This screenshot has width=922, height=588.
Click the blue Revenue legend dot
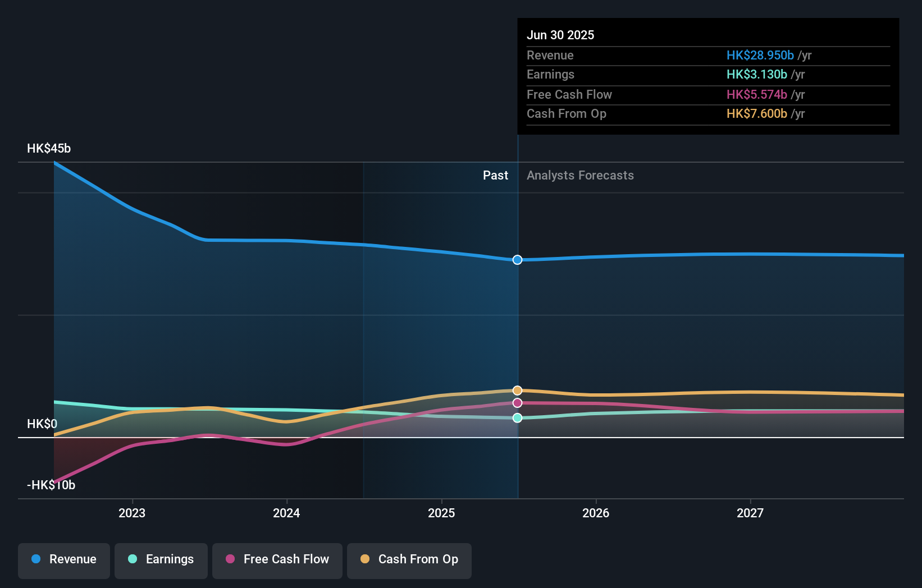click(x=37, y=559)
